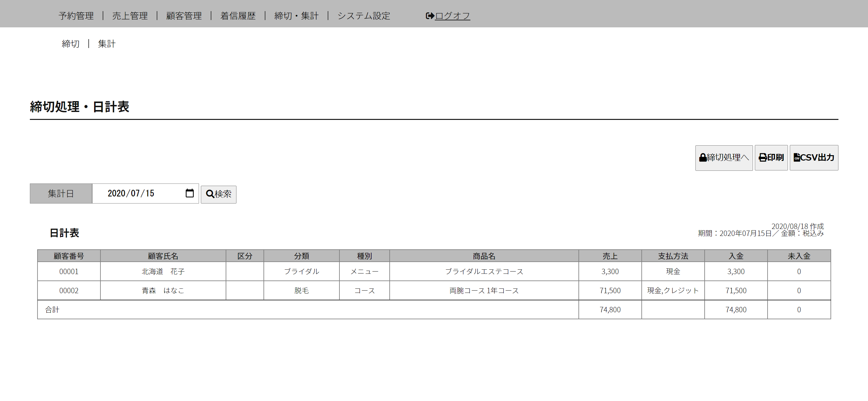
Task: Click 売上 column header
Action: pos(610,256)
